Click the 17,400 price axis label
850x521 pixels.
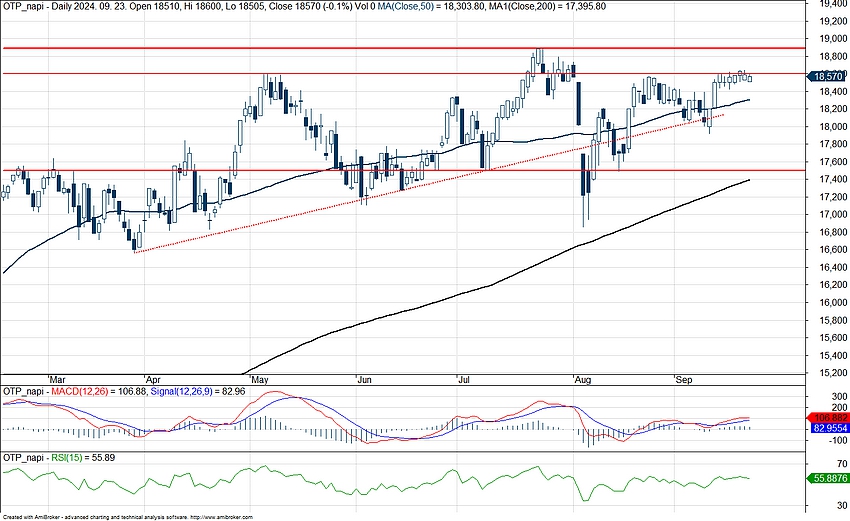[x=834, y=179]
